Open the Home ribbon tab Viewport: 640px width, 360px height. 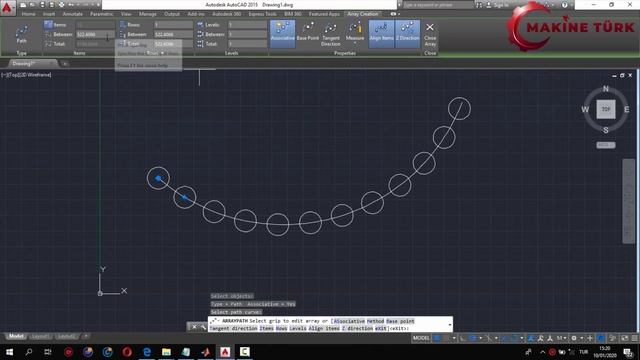click(28, 14)
